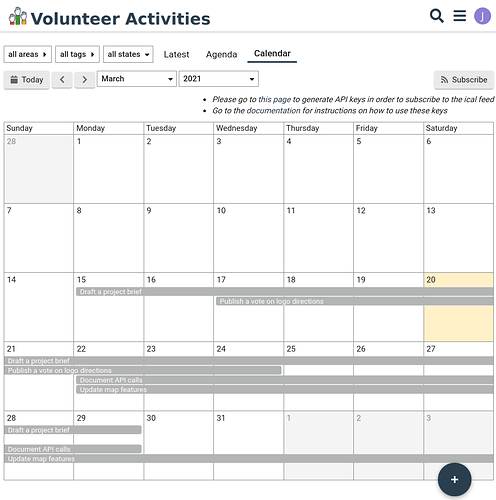Subscribe to calendar RSS feed
496x500 pixels.
464,80
